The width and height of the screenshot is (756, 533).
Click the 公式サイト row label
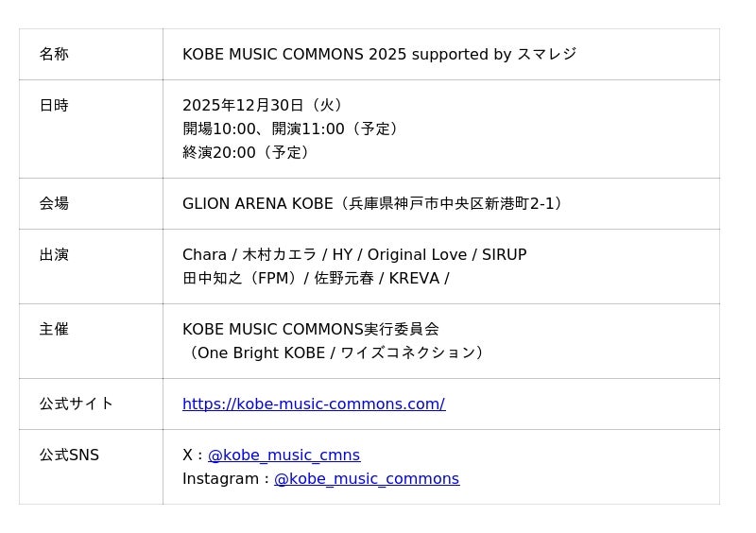(x=76, y=404)
